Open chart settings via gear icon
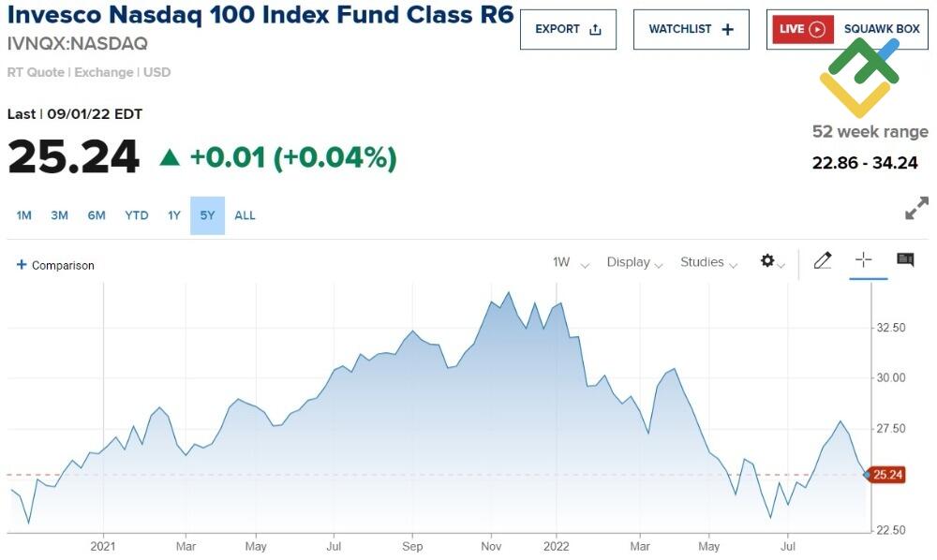 coord(768,262)
